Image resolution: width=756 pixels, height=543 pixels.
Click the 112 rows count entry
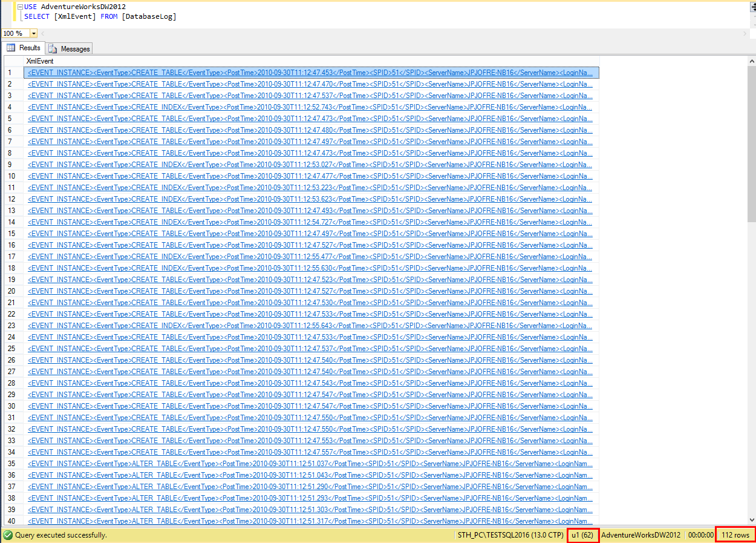click(735, 535)
